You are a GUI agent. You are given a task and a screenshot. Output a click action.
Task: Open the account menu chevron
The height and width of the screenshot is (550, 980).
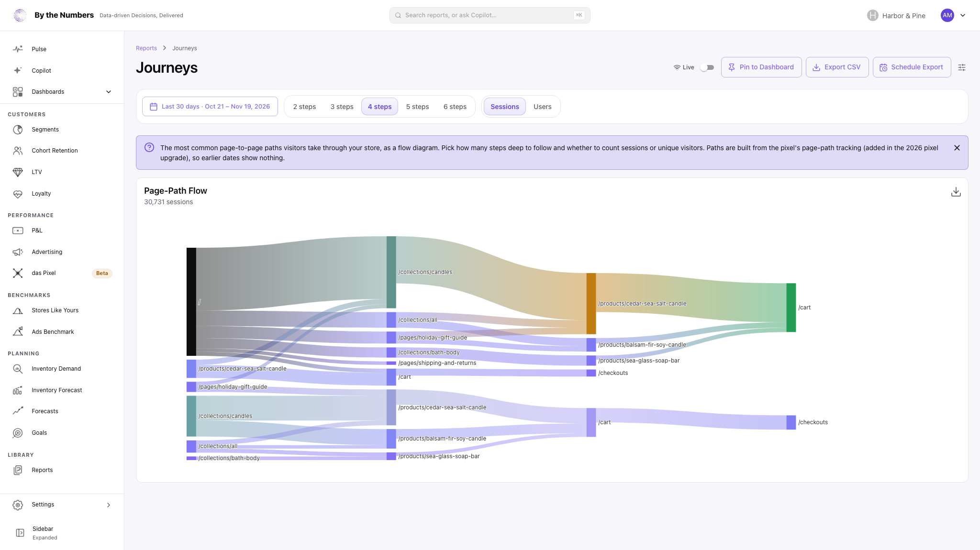tap(963, 15)
